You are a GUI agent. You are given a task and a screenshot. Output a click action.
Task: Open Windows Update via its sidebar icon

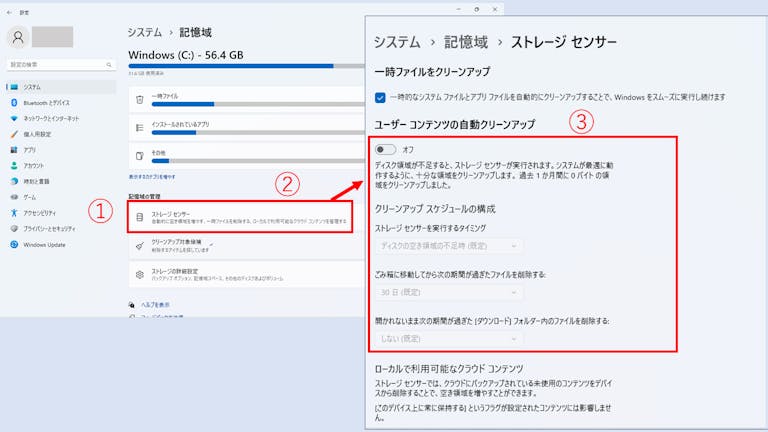pyautogui.click(x=14, y=244)
